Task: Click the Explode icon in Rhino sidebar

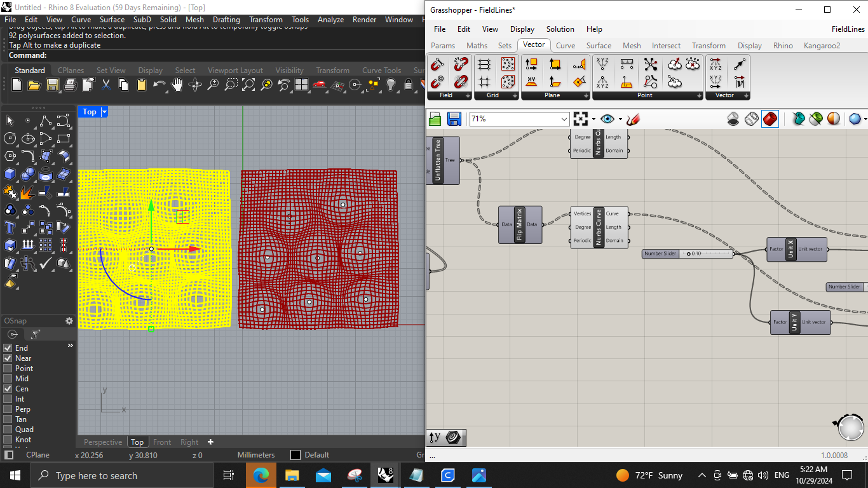Action: click(27, 192)
